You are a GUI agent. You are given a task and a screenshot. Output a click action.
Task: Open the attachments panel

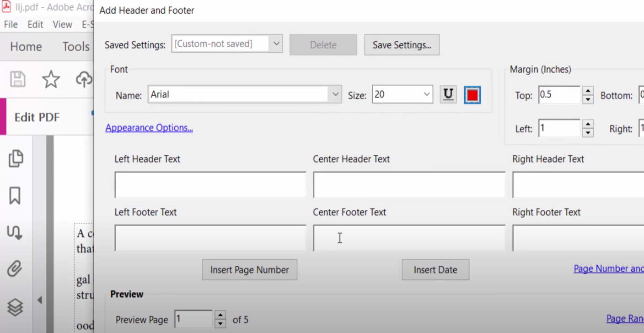click(15, 269)
